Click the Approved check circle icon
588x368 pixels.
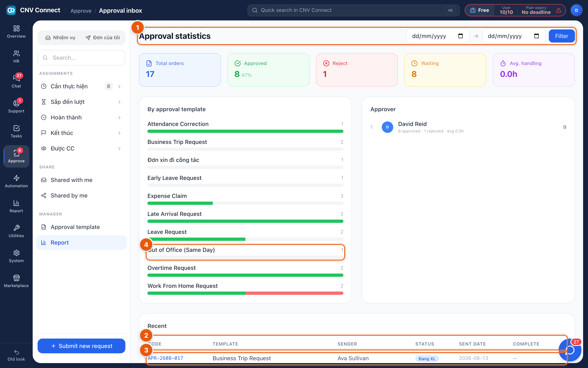click(238, 63)
